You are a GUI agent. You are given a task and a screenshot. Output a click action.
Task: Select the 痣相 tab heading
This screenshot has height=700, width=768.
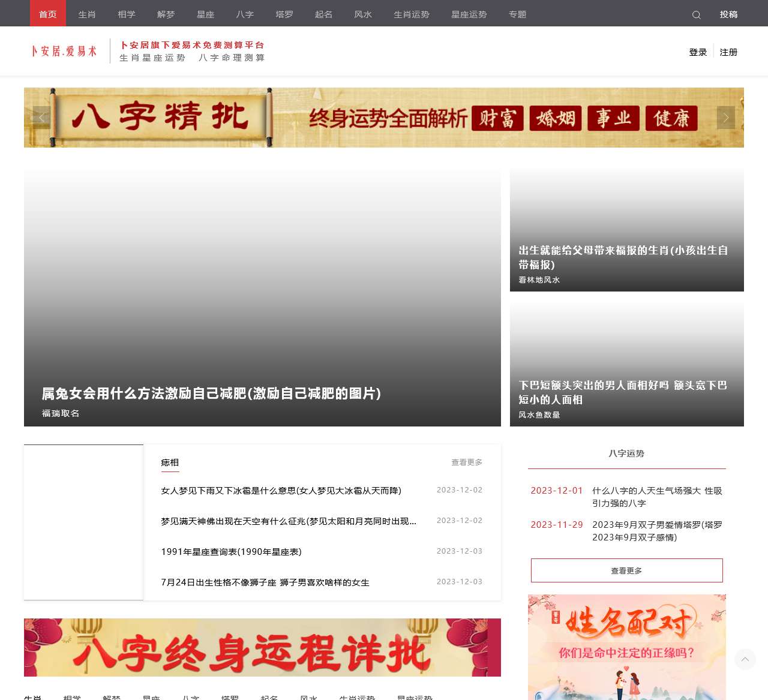tap(170, 462)
